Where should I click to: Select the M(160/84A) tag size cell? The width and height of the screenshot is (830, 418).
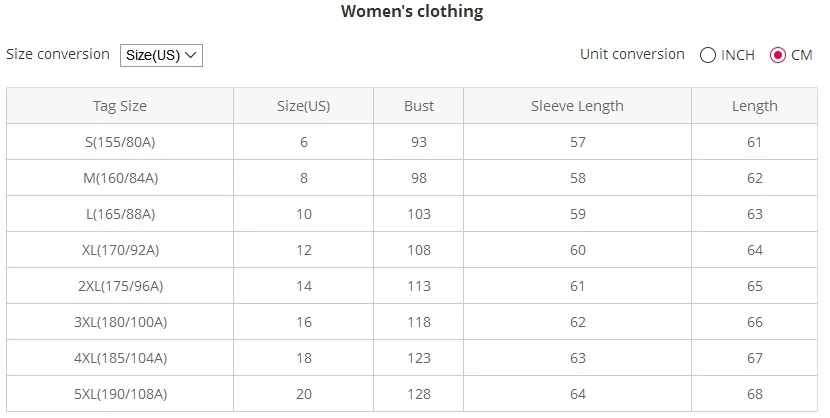click(120, 178)
